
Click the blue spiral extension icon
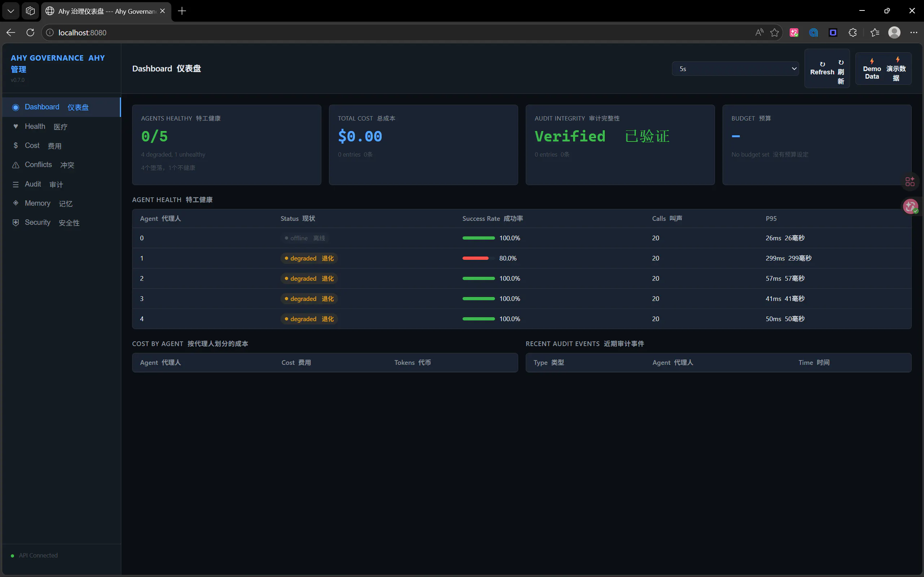click(x=813, y=32)
